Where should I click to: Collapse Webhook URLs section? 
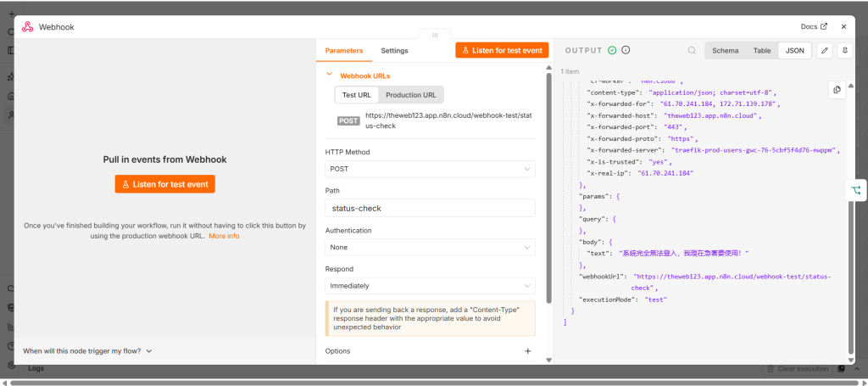coord(330,74)
